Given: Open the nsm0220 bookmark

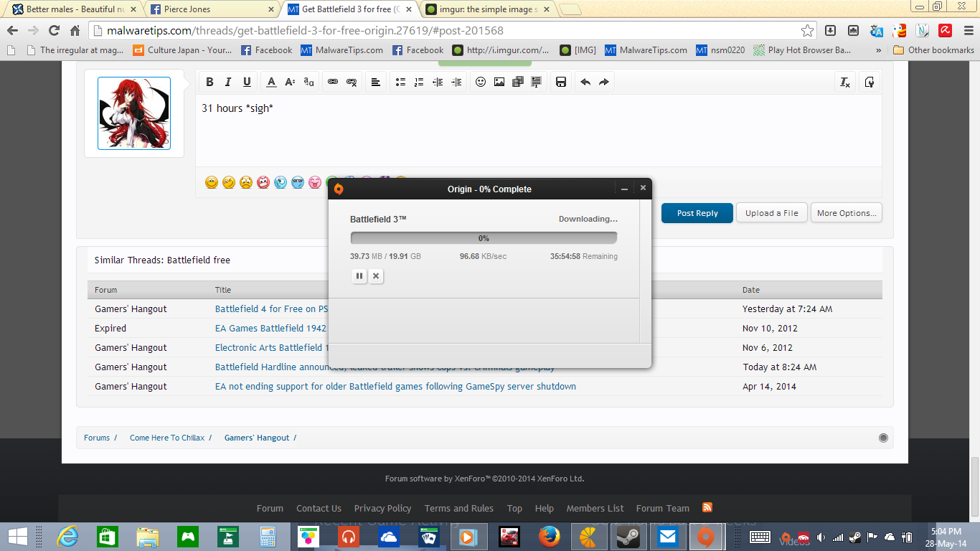Looking at the screenshot, I should pyautogui.click(x=720, y=50).
